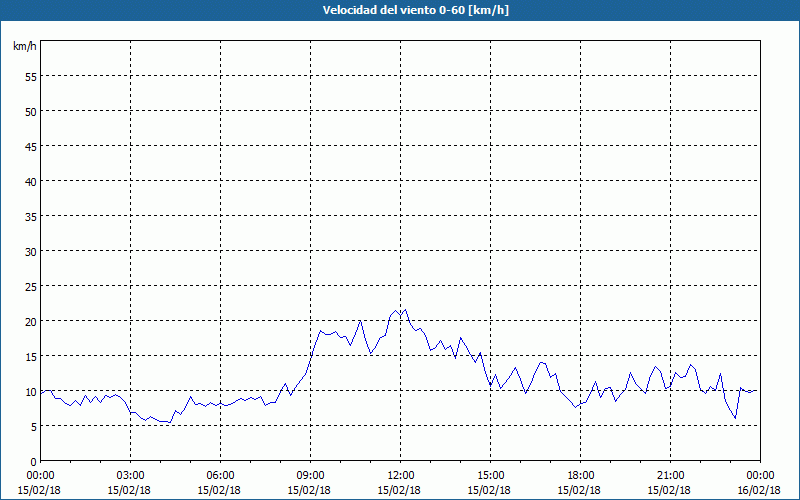The height and width of the screenshot is (500, 800).
Task: Click the 03:00 time label on the x-axis
Action: tap(130, 475)
